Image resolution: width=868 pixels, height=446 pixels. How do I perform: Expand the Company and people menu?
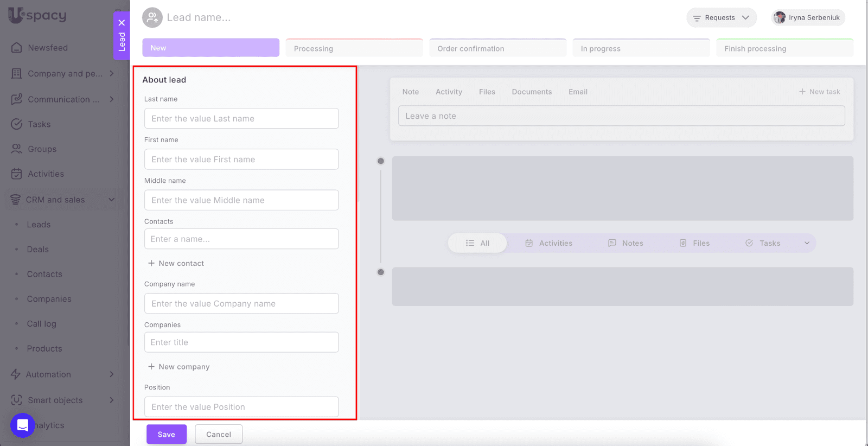click(x=111, y=74)
